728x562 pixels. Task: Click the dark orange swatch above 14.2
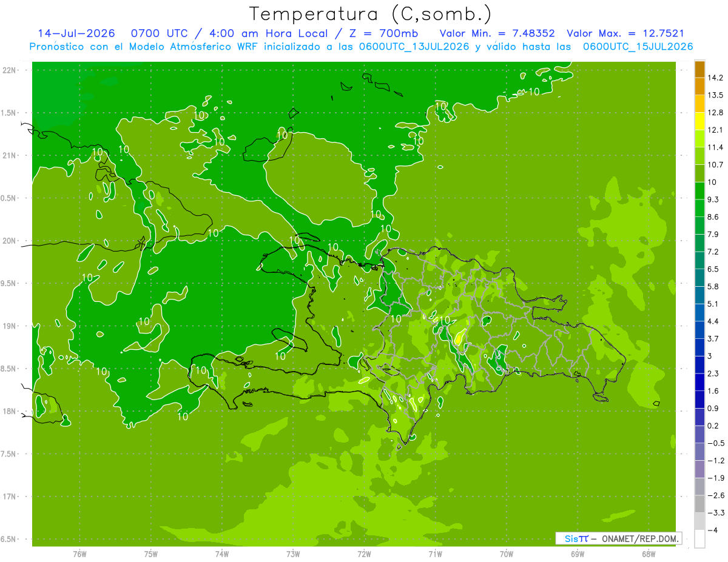tap(699, 69)
